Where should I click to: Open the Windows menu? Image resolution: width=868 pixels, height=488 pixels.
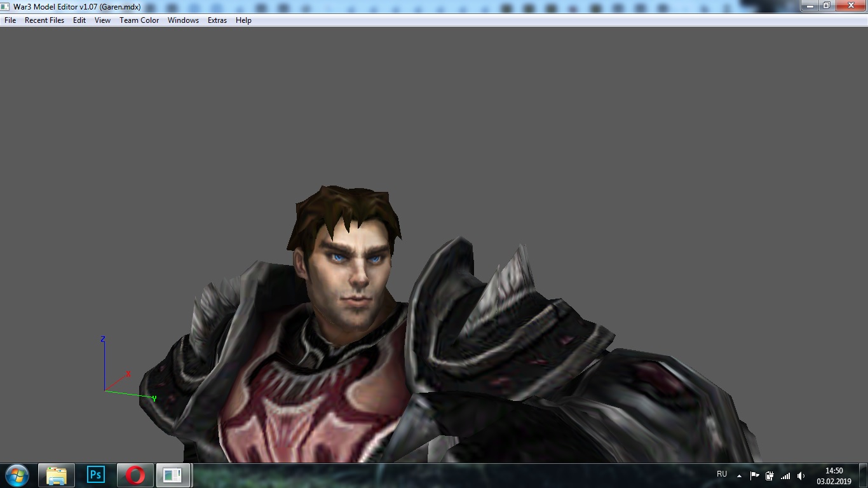click(183, 20)
